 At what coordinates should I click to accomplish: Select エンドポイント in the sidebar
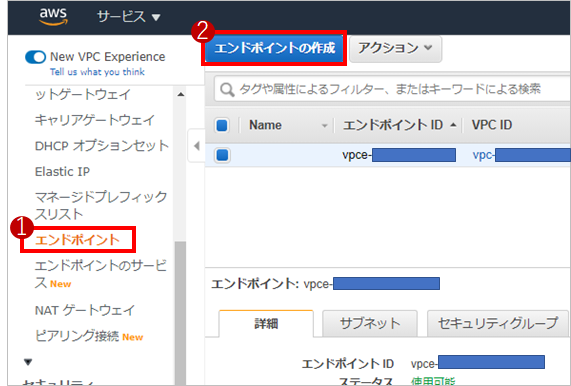(78, 240)
